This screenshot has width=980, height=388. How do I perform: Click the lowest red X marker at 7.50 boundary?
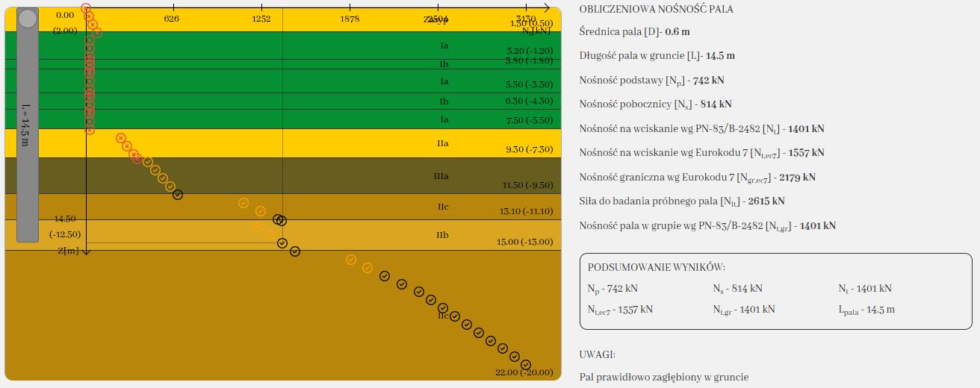pos(90,129)
